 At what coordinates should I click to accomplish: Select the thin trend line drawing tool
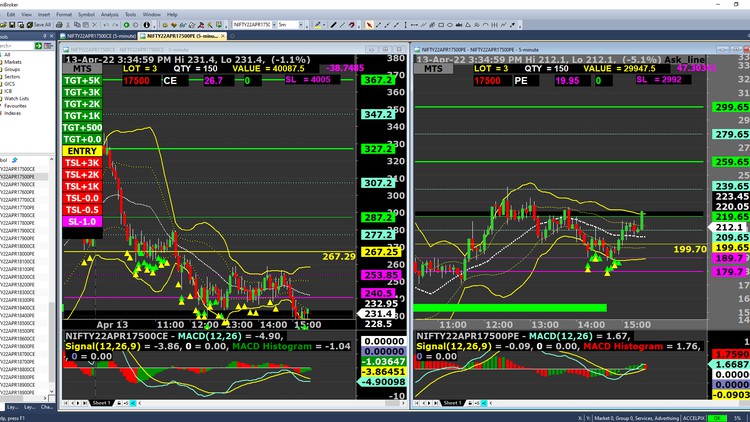click(342, 25)
